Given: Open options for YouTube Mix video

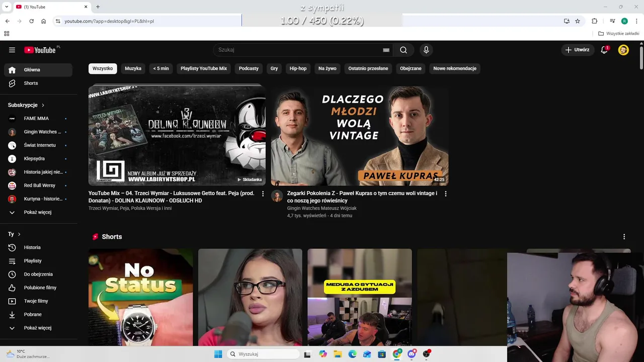Looking at the screenshot, I should [263, 194].
